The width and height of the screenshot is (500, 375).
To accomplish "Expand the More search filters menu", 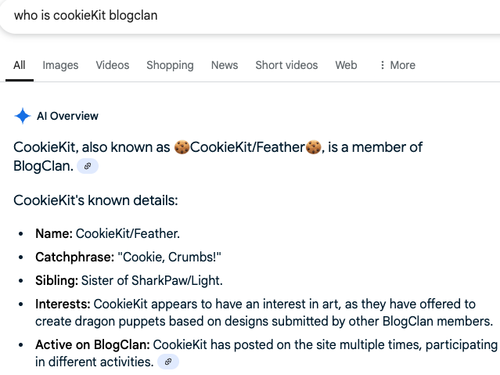I will click(x=397, y=65).
